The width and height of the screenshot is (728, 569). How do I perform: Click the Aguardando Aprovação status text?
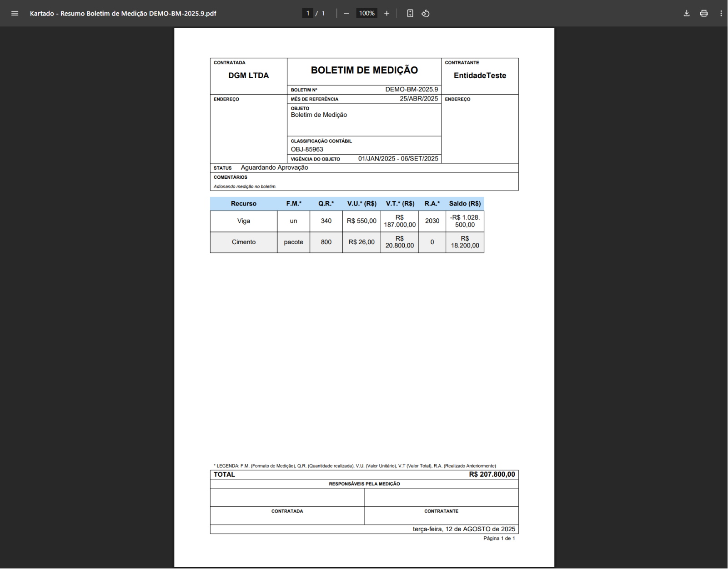point(274,167)
